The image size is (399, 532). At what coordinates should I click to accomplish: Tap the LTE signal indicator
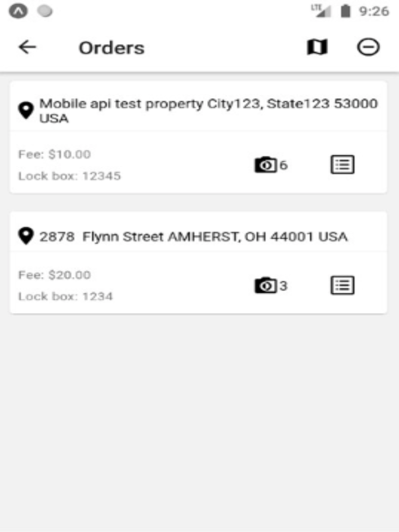point(321,10)
